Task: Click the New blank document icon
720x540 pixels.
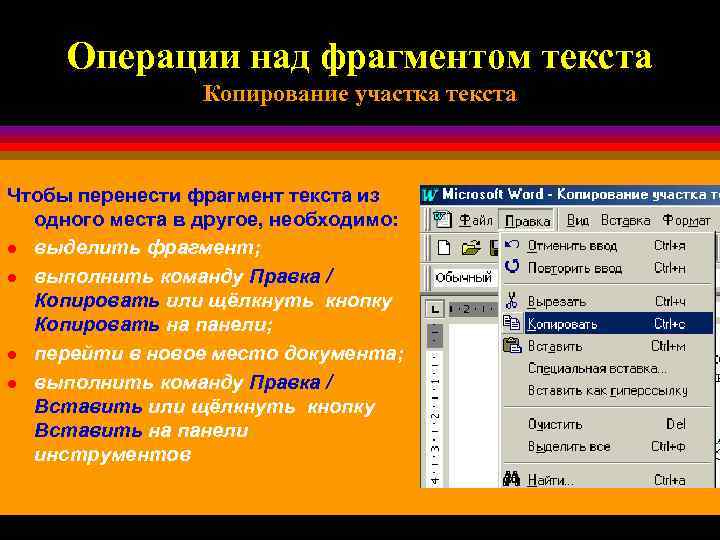Action: click(x=444, y=248)
